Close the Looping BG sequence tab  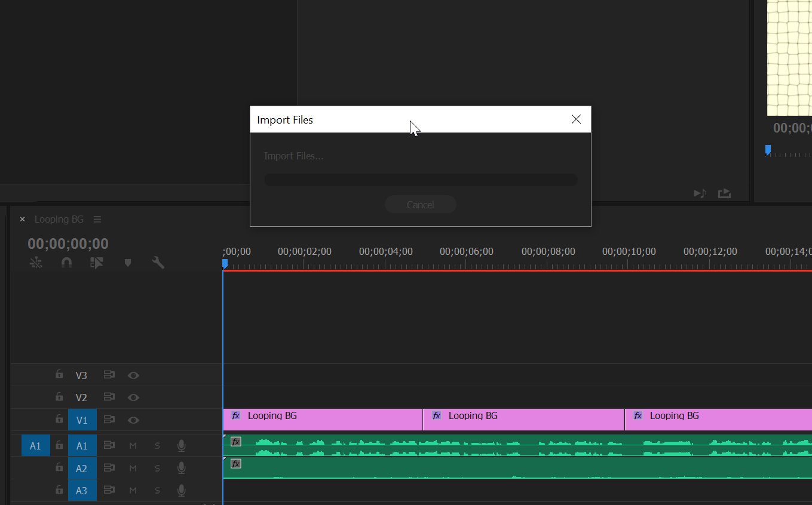(22, 219)
